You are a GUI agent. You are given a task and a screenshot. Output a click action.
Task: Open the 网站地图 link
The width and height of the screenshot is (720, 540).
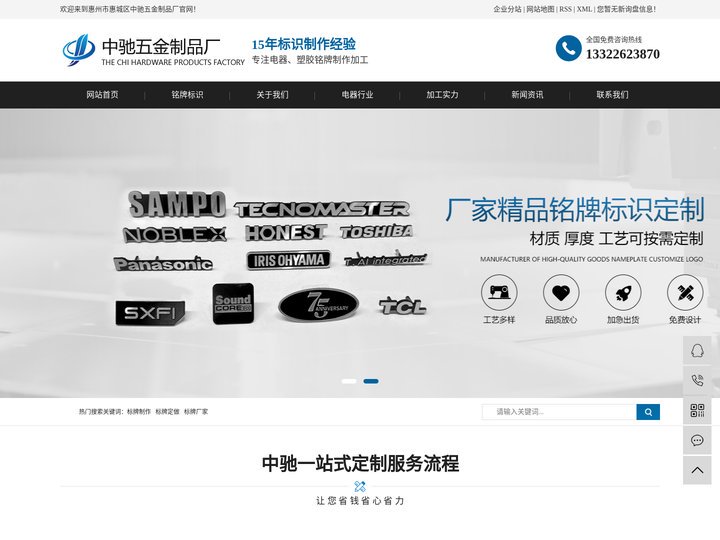(x=540, y=9)
